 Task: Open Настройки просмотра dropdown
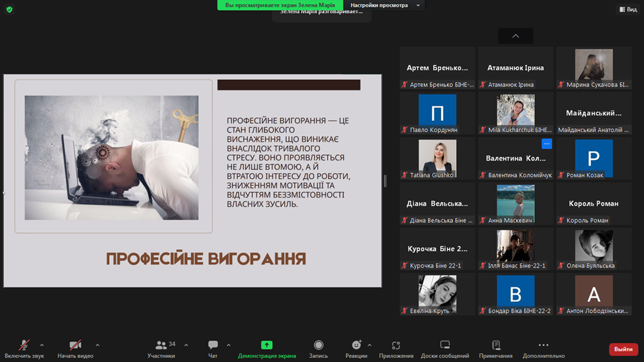383,5
